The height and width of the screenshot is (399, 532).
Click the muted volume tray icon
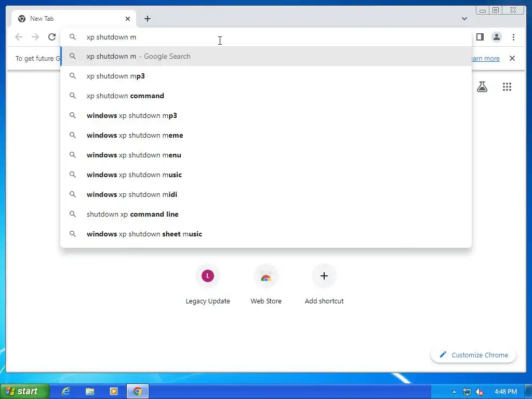tap(480, 392)
